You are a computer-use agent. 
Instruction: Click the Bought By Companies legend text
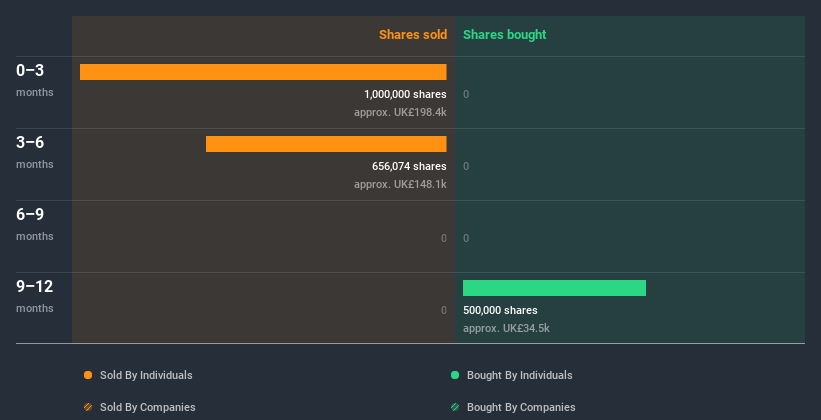(x=521, y=407)
